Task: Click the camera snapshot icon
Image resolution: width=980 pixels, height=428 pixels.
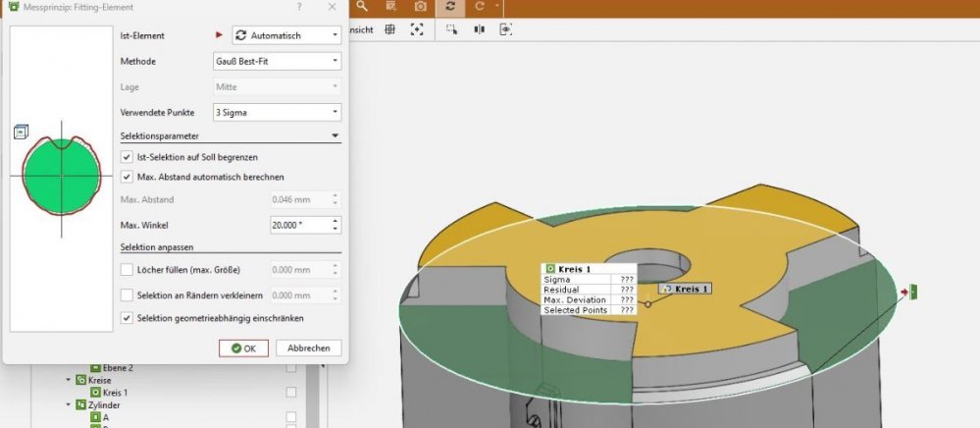Action: (421, 6)
